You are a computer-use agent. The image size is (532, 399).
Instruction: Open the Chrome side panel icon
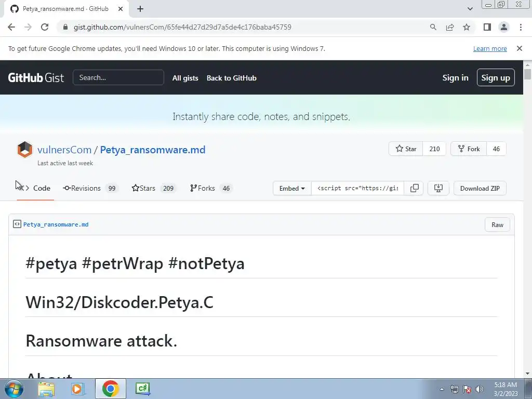[487, 27]
